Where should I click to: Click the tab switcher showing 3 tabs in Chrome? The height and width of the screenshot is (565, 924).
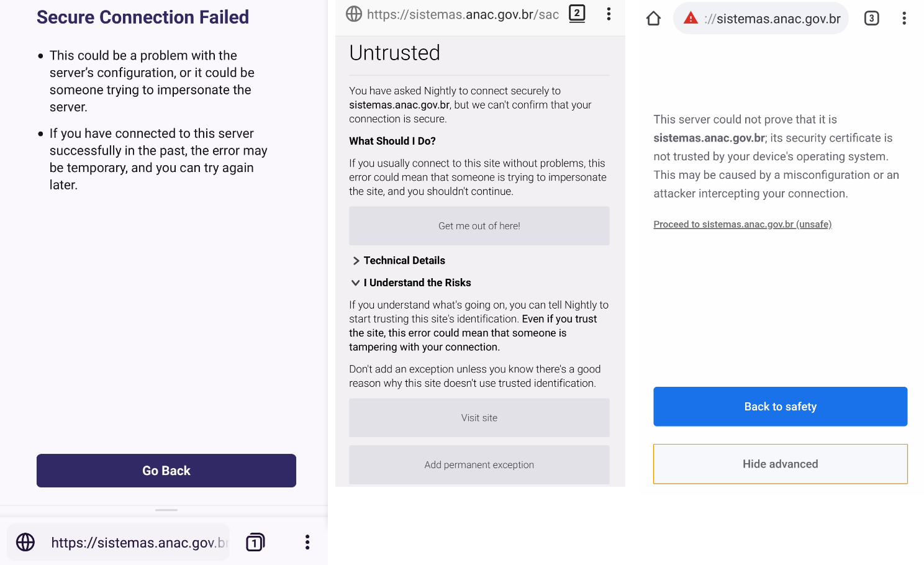coord(871,18)
